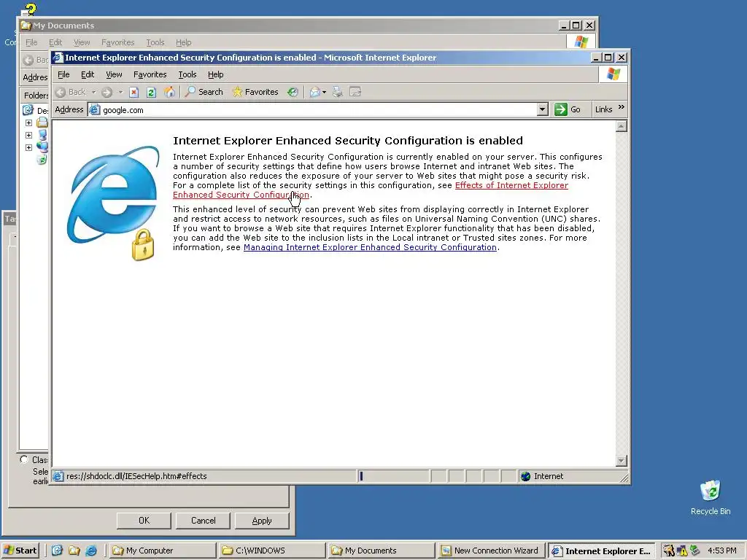Click the taskbar clock showing 4:53 PM
Image resolution: width=747 pixels, height=560 pixels.
coord(721,551)
